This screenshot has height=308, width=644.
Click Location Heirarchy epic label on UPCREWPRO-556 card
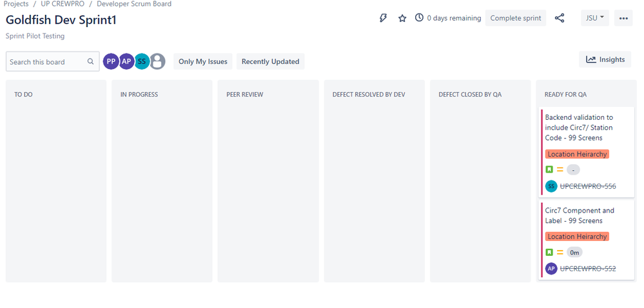tap(577, 154)
